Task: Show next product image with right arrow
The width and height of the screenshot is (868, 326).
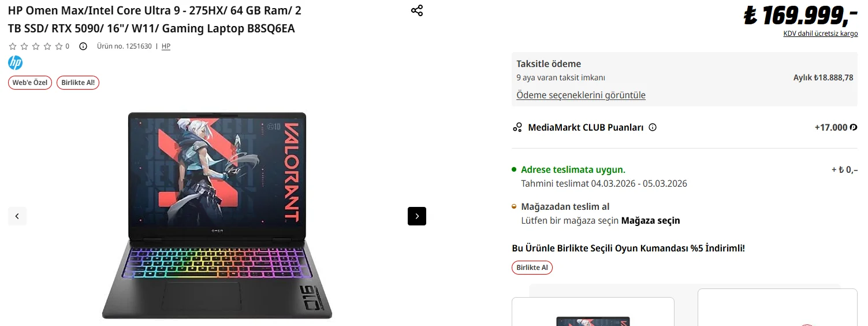Action: [x=417, y=216]
